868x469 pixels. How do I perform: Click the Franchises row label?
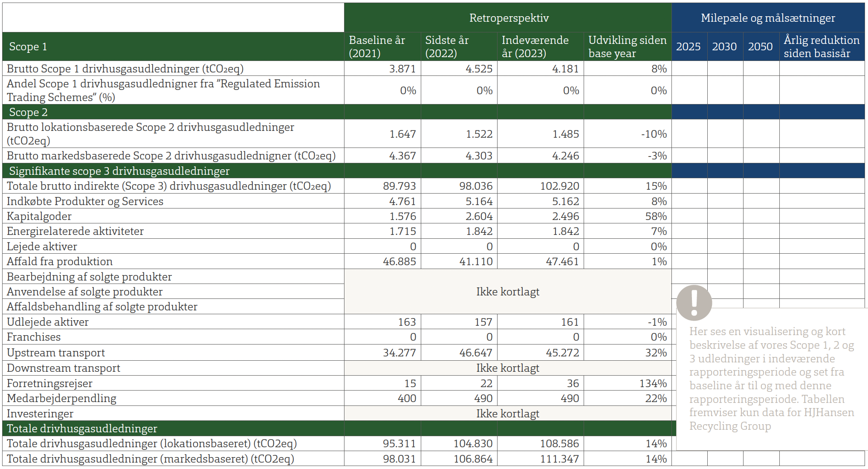34,337
